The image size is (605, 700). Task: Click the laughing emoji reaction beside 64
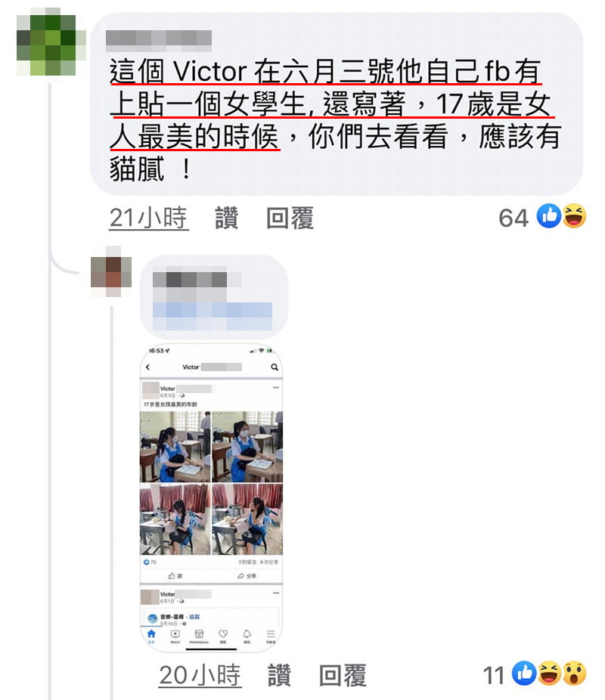click(x=574, y=216)
